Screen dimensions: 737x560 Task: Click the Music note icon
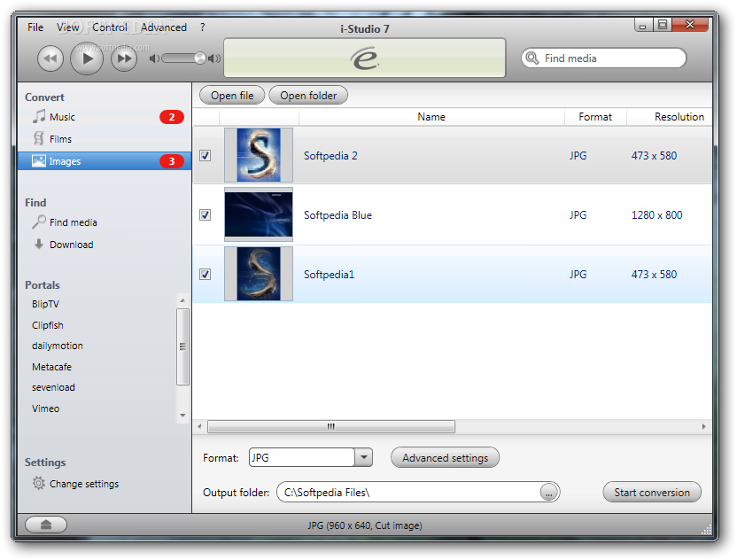click(x=39, y=116)
